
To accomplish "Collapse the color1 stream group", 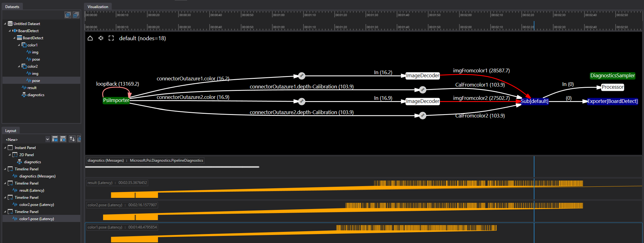I will coord(19,45).
